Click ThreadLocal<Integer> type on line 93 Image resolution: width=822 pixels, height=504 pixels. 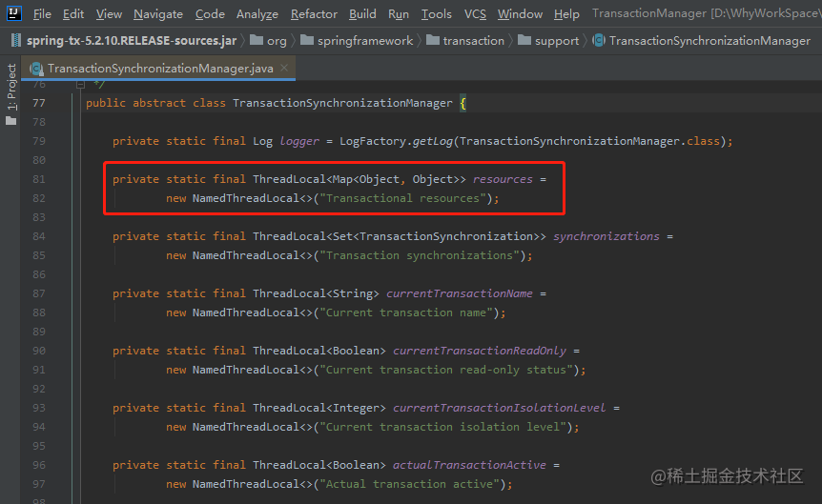coord(319,408)
